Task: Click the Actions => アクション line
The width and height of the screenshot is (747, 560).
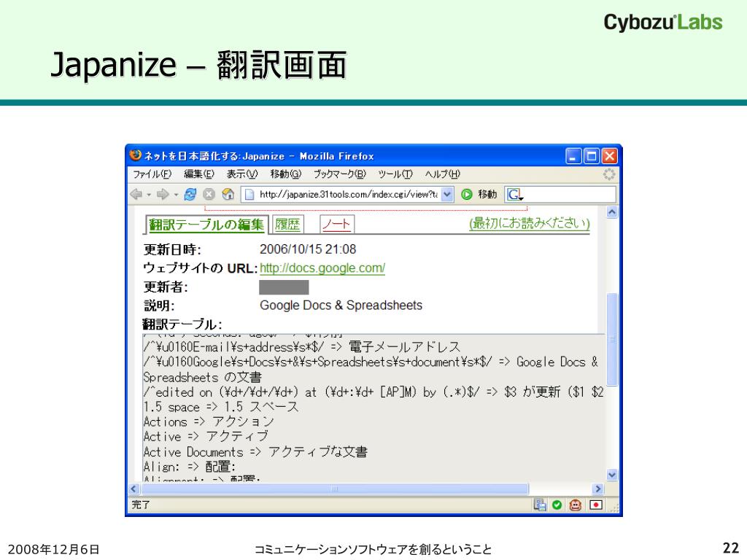Action: click(x=209, y=422)
